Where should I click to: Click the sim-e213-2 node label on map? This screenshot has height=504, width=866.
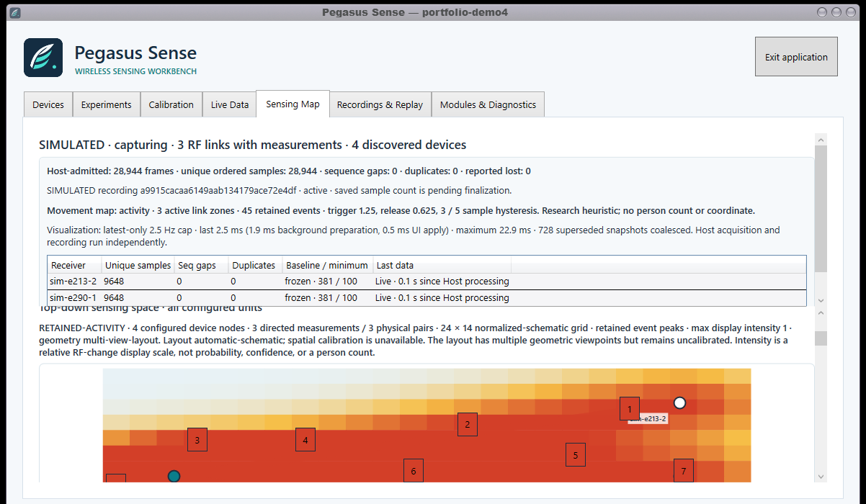point(648,418)
